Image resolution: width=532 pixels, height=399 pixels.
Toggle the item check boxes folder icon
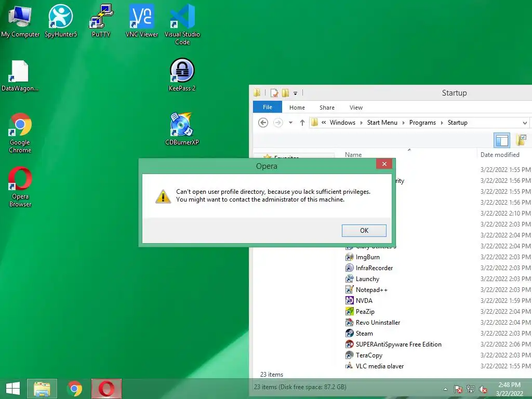521,140
